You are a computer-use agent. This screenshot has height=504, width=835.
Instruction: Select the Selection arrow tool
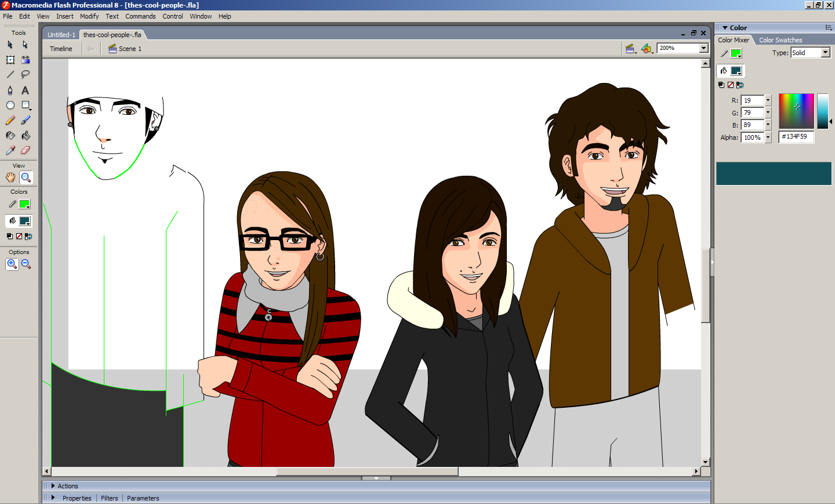[x=10, y=45]
